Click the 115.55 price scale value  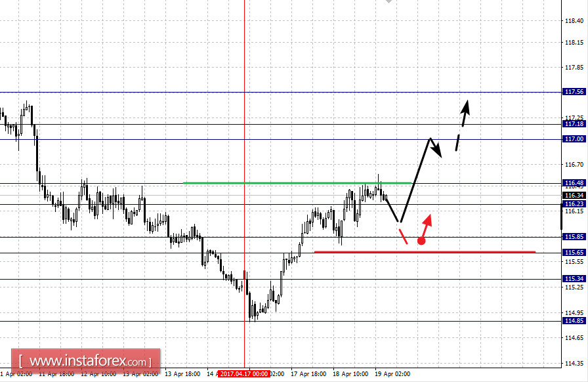[x=574, y=261]
